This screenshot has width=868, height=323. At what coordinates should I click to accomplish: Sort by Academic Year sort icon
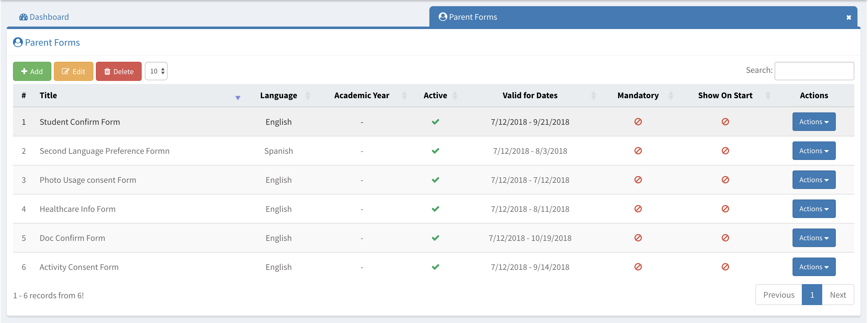[404, 95]
